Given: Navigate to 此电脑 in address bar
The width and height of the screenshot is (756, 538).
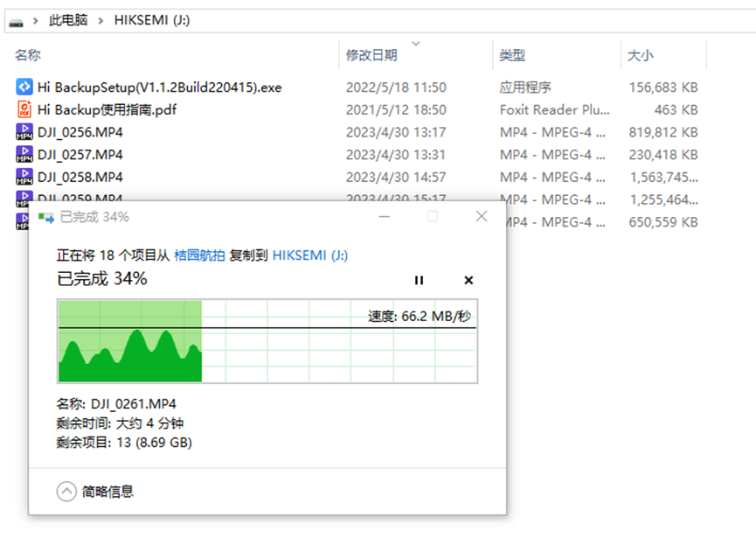Looking at the screenshot, I should [68, 20].
